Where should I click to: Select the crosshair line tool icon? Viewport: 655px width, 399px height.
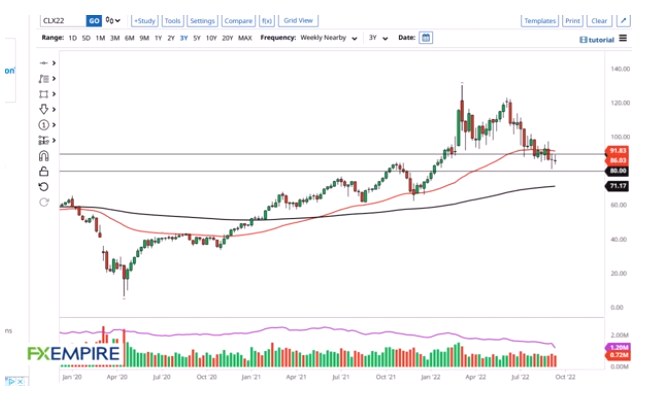(43, 63)
